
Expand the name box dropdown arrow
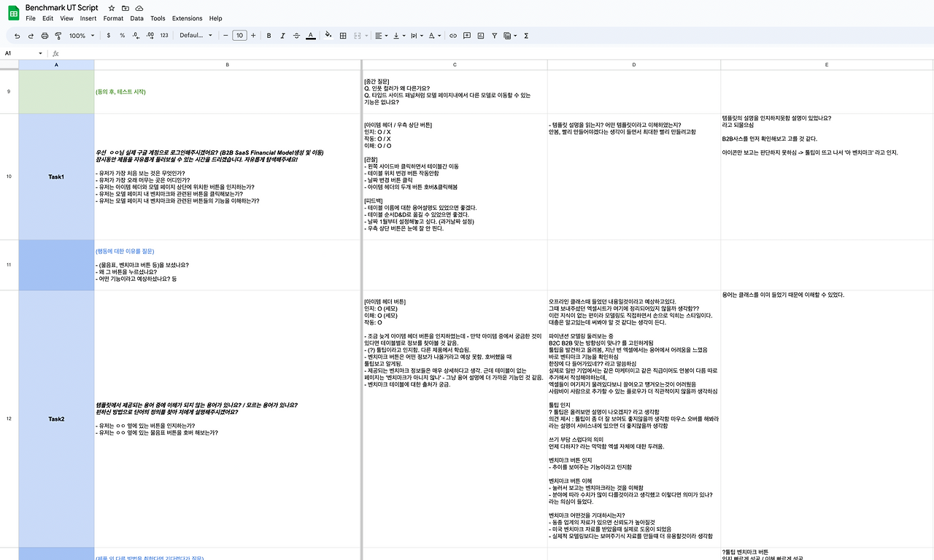[x=41, y=53]
